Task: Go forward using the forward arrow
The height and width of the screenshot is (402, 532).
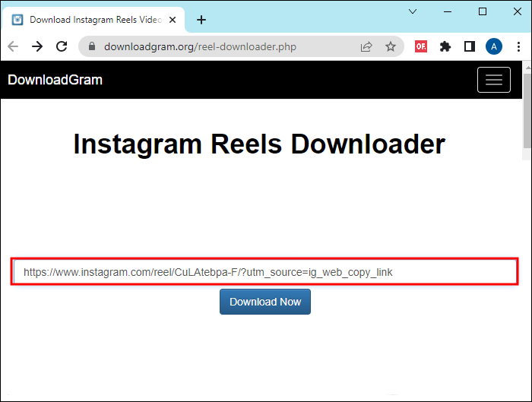Action: click(37, 46)
